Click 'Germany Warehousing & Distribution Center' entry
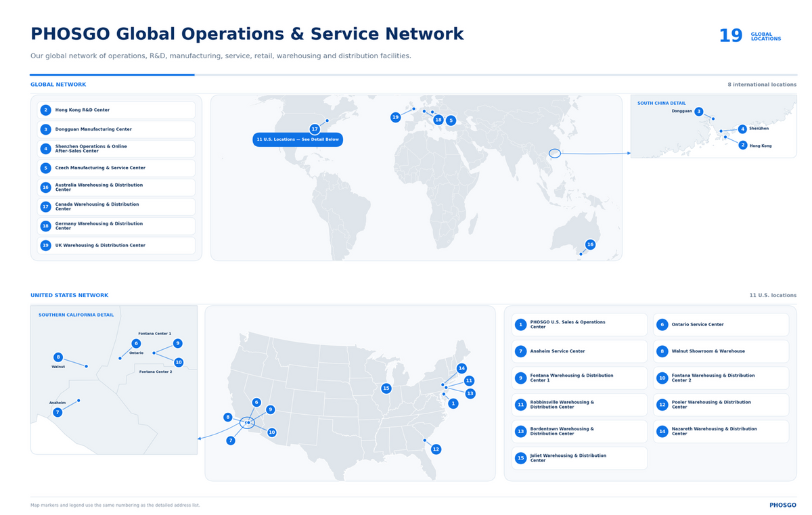 click(x=116, y=226)
